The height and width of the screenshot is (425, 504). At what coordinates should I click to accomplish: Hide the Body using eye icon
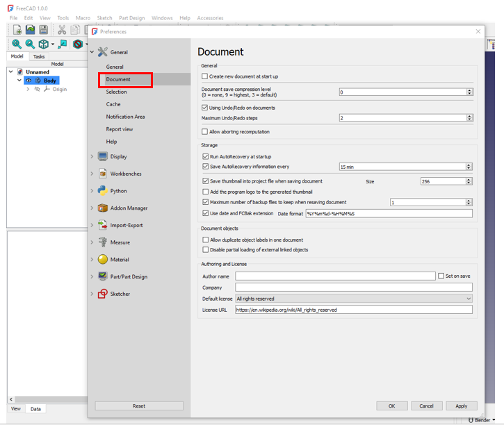click(x=29, y=81)
